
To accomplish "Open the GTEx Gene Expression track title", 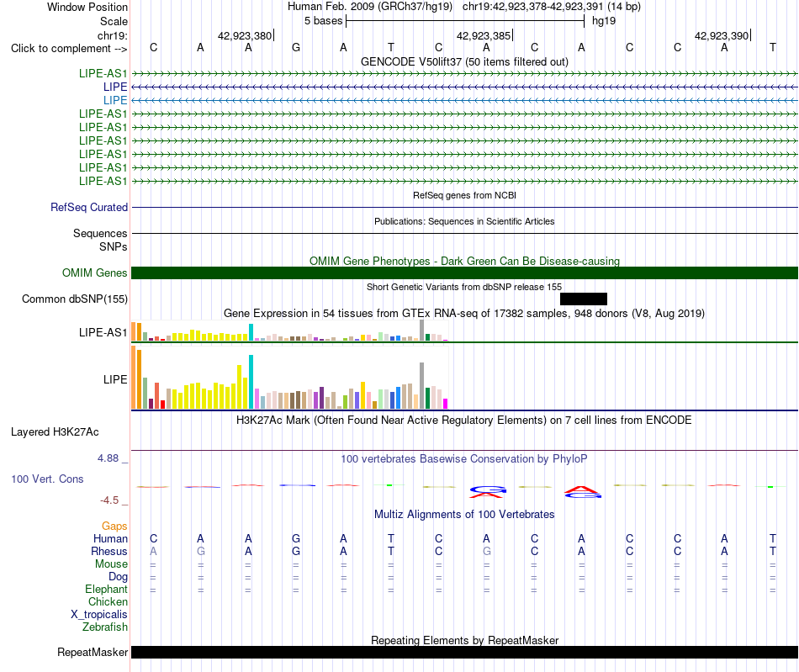I will [464, 314].
